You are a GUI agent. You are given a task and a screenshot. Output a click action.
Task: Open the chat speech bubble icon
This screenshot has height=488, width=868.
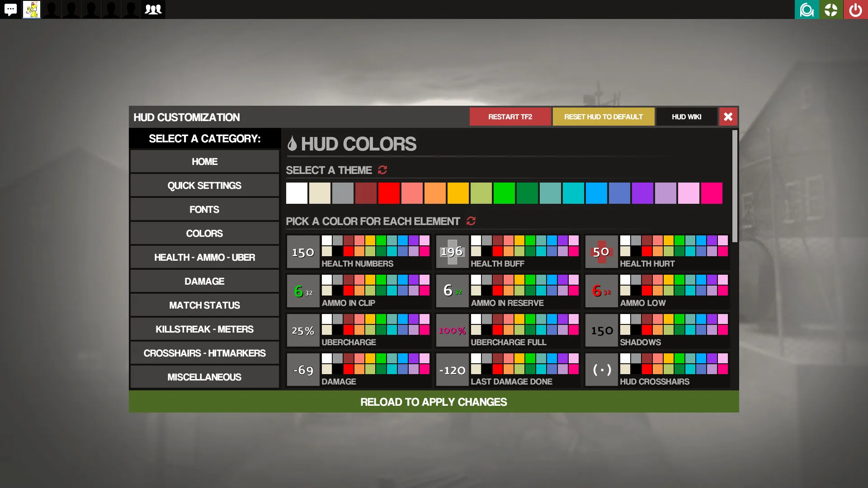point(10,9)
